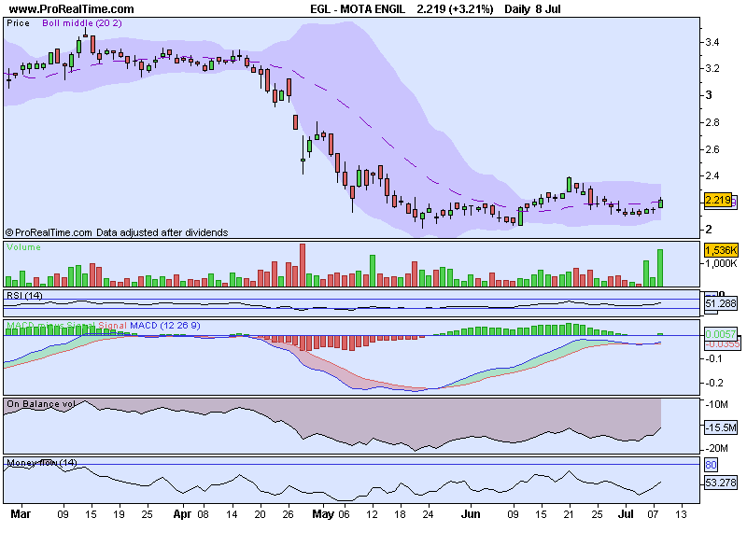Click the 1,536K volume value box
747x560 pixels.
pos(721,250)
